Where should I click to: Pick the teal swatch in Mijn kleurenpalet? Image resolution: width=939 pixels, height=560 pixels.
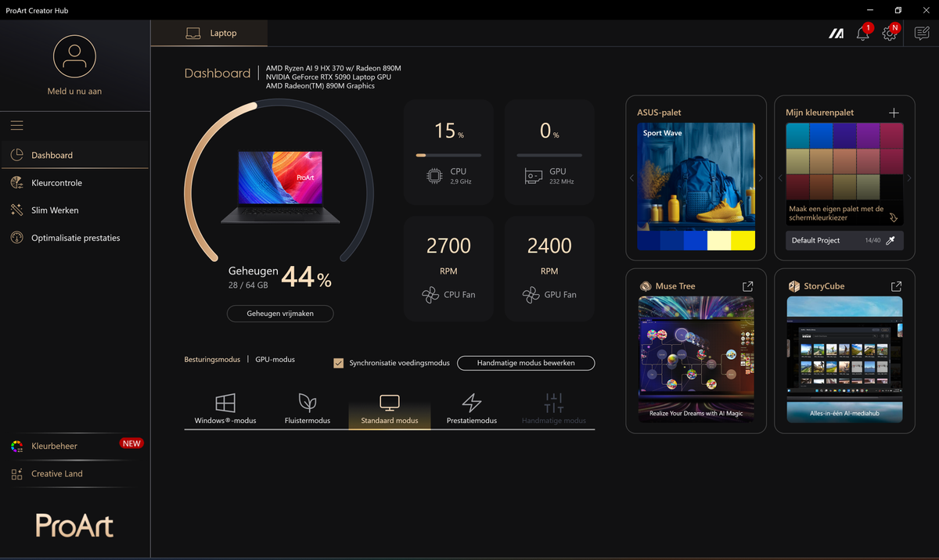pos(798,135)
